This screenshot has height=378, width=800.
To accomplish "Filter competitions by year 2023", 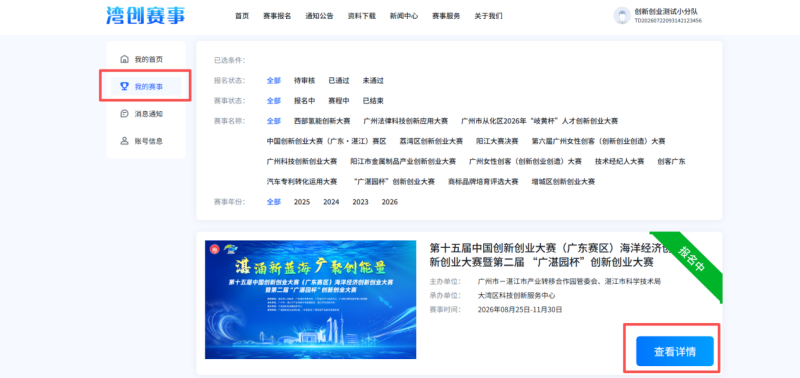I will point(360,202).
